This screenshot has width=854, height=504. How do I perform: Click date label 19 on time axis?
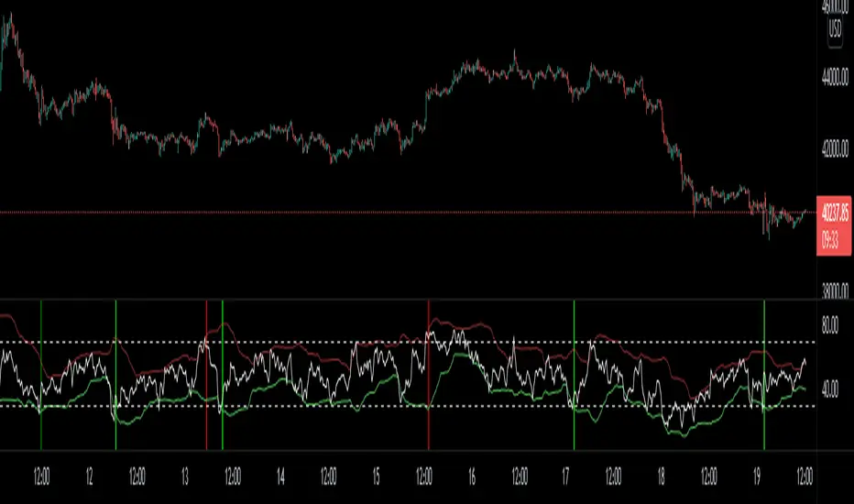[x=757, y=477]
